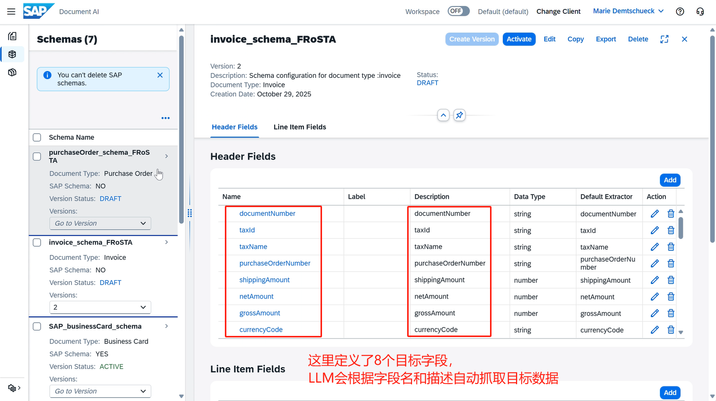The image size is (716, 401).
Task: Pin the schema header section
Action: 459,115
